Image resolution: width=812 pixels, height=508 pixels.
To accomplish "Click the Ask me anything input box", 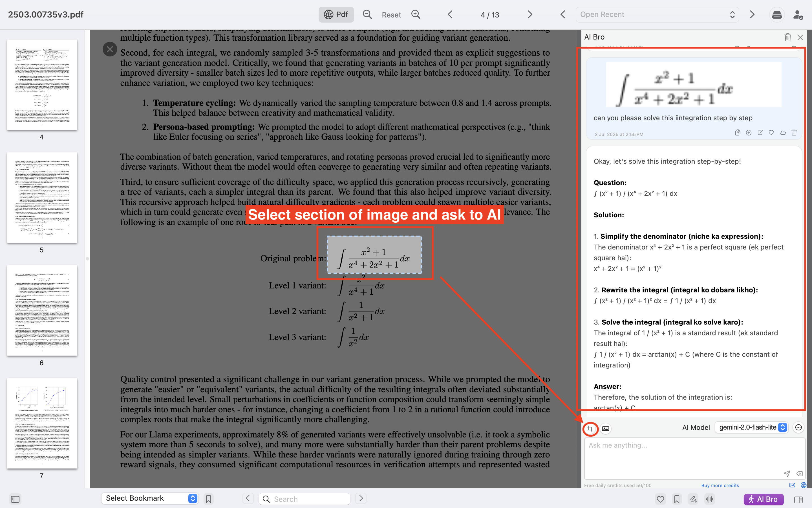I will pos(694,458).
